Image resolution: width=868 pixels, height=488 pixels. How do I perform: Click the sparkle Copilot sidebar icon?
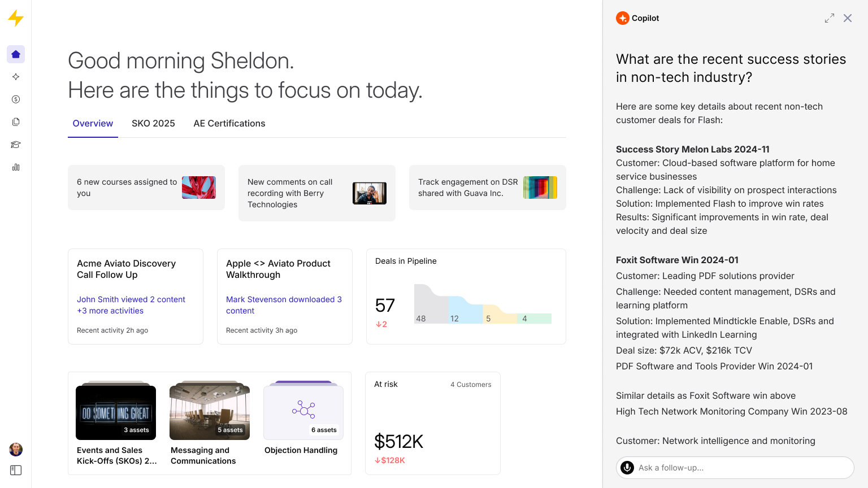click(16, 77)
